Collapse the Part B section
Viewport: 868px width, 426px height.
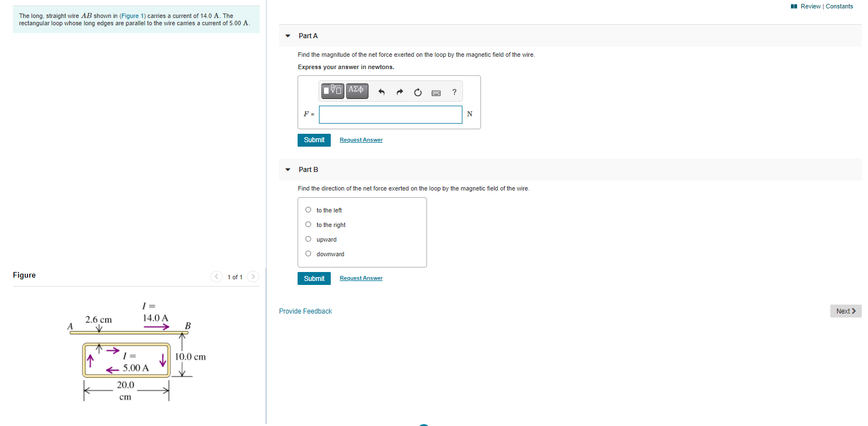pyautogui.click(x=287, y=169)
